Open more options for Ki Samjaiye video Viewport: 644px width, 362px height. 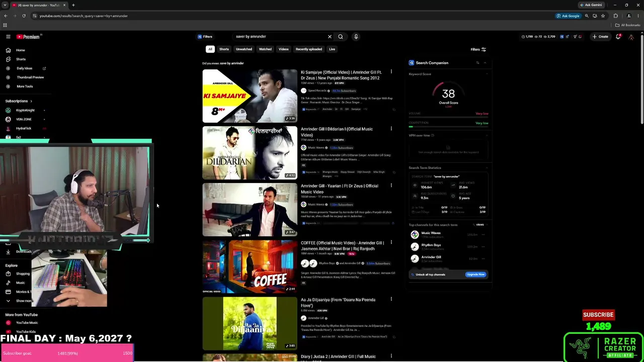click(x=391, y=72)
